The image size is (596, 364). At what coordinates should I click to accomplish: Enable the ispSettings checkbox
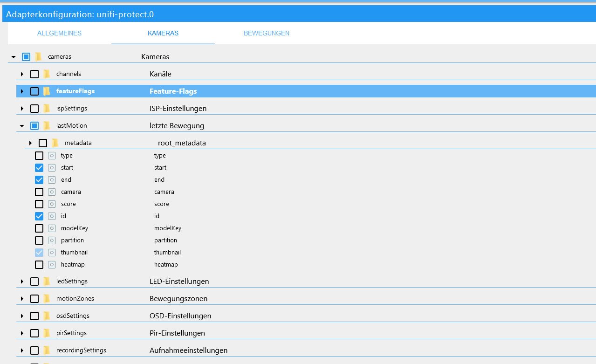tap(34, 109)
